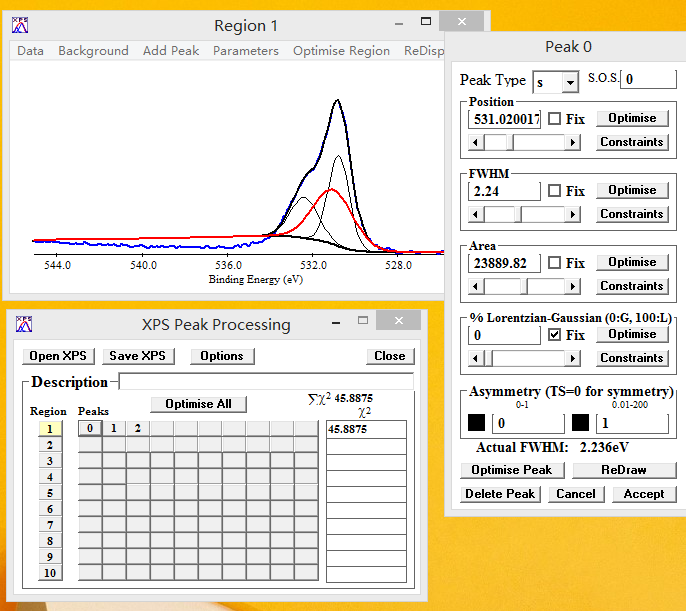Click Region 1 chi-square value 45.8875
686x611 pixels.
[366, 429]
